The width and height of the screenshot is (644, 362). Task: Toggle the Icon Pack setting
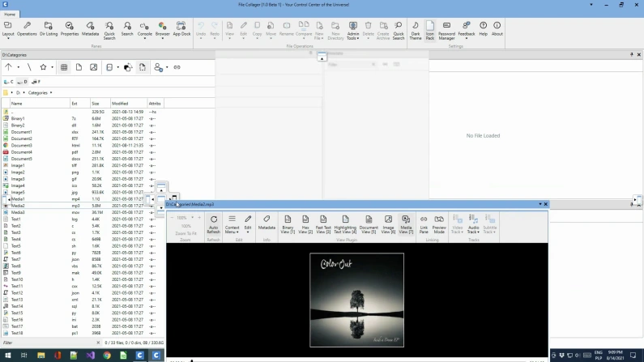(x=429, y=31)
